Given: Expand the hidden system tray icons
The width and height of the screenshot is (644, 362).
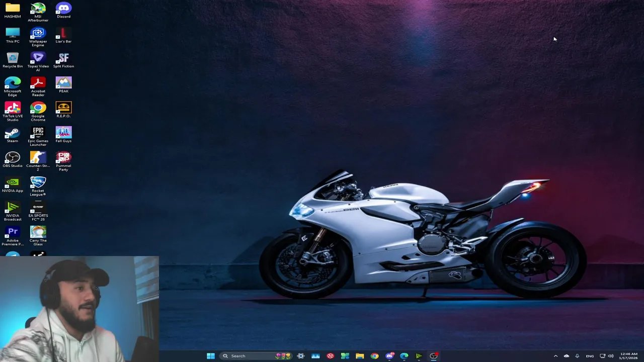Looking at the screenshot, I should tap(555, 356).
